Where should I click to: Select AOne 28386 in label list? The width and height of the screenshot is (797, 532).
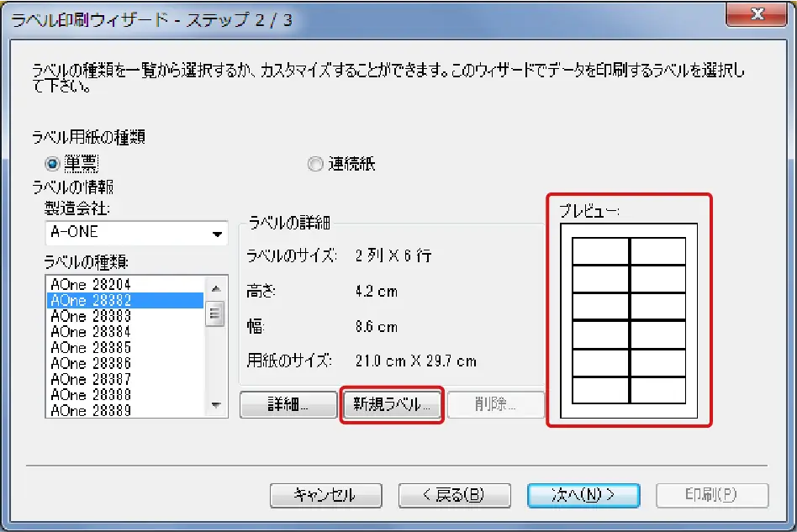pos(125,363)
